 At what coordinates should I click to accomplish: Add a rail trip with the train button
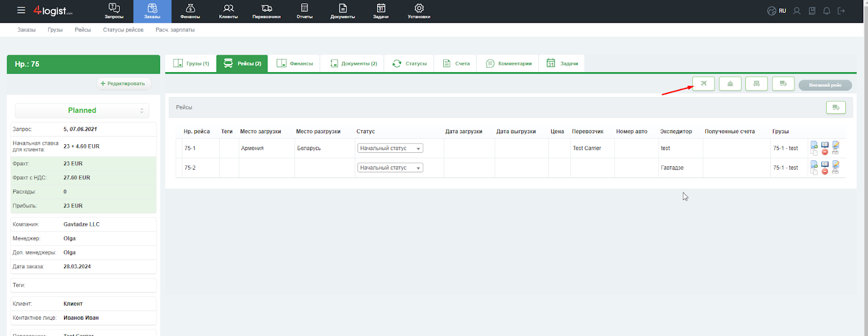click(756, 83)
